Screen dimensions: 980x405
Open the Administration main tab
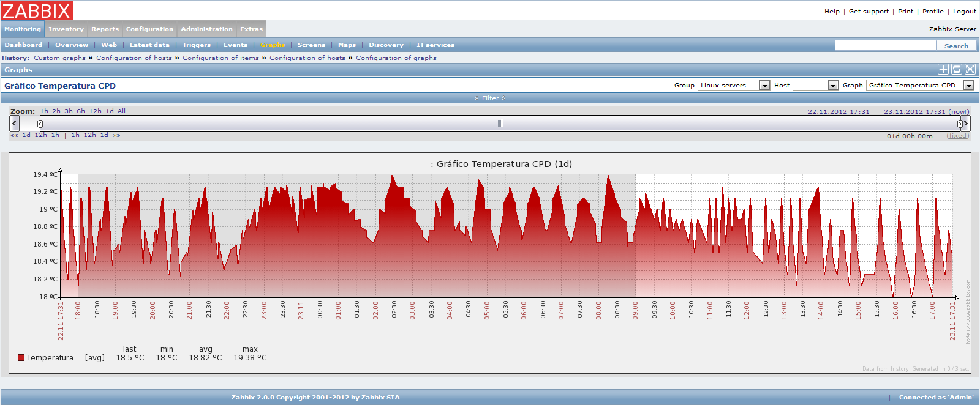(207, 29)
